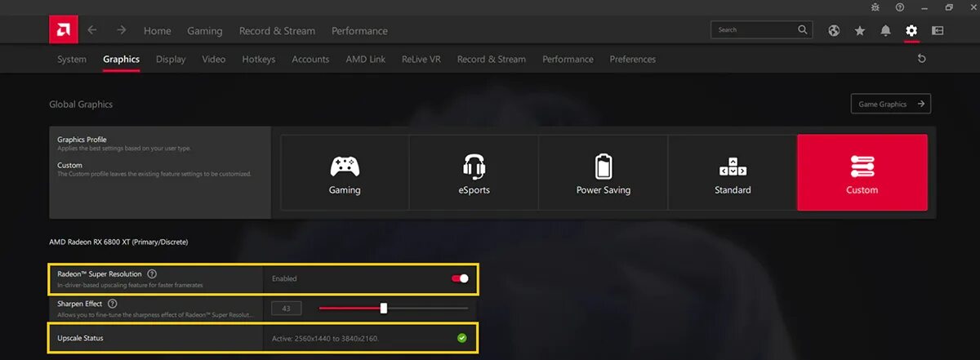Click the Global Graphics heading
This screenshot has width=980, height=360.
pos(81,104)
